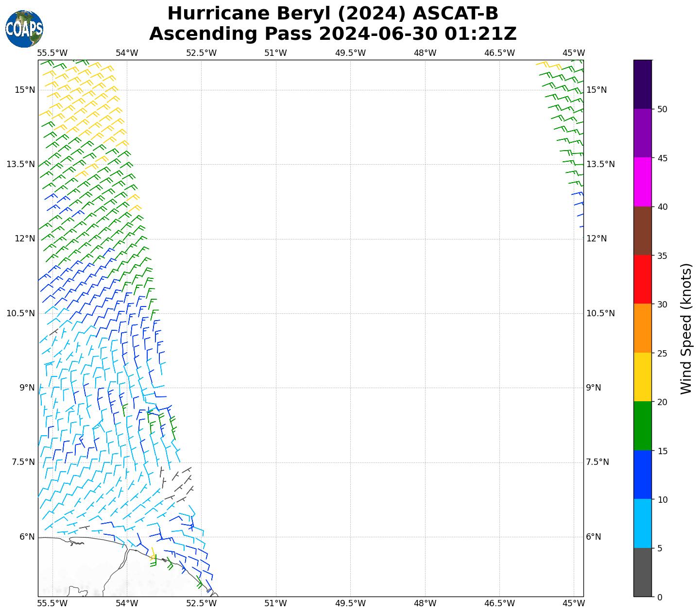Click the brown 35–40 knot colorbar segment
The height and width of the screenshot is (614, 700).
click(x=642, y=231)
